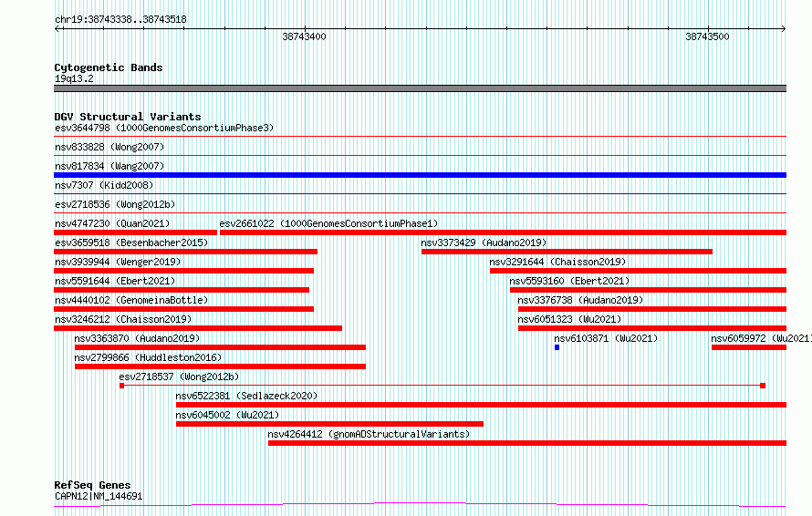812x516 pixels.
Task: Select nsv3376738 (Audano2019) variant label
Action: point(580,300)
